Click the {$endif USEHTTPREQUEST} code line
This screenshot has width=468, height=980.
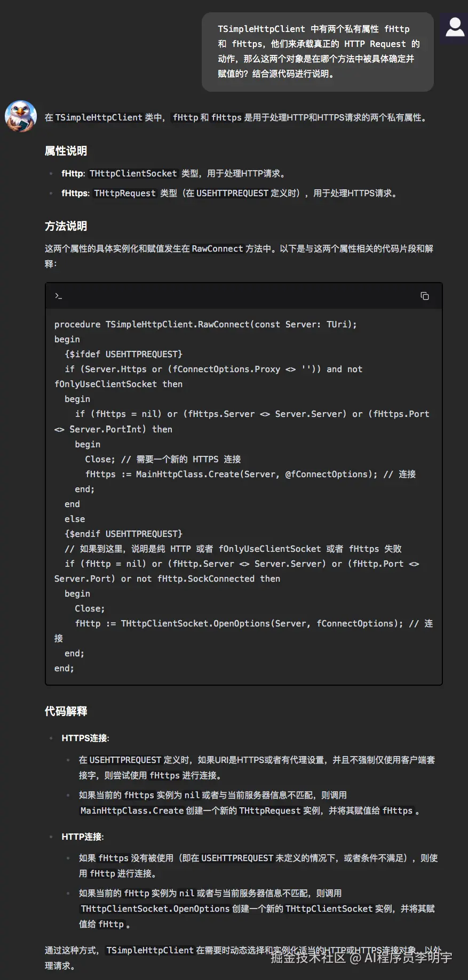(123, 534)
